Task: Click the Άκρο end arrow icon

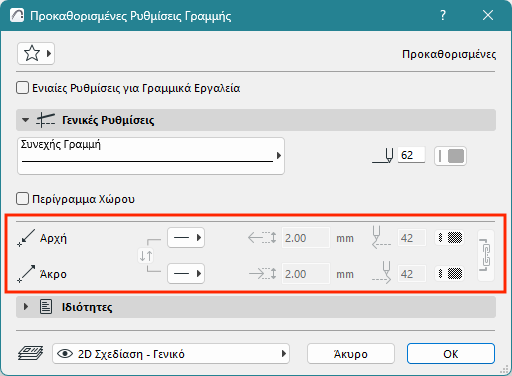Action: tap(26, 274)
